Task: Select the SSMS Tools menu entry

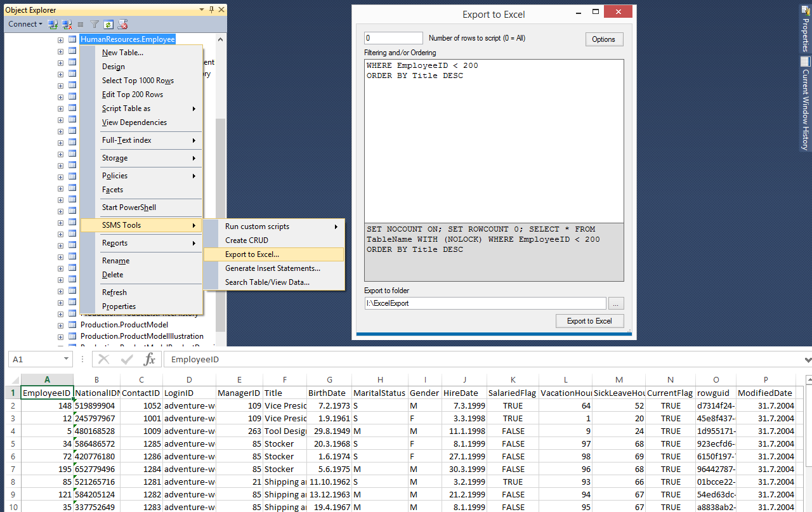Action: pos(141,225)
